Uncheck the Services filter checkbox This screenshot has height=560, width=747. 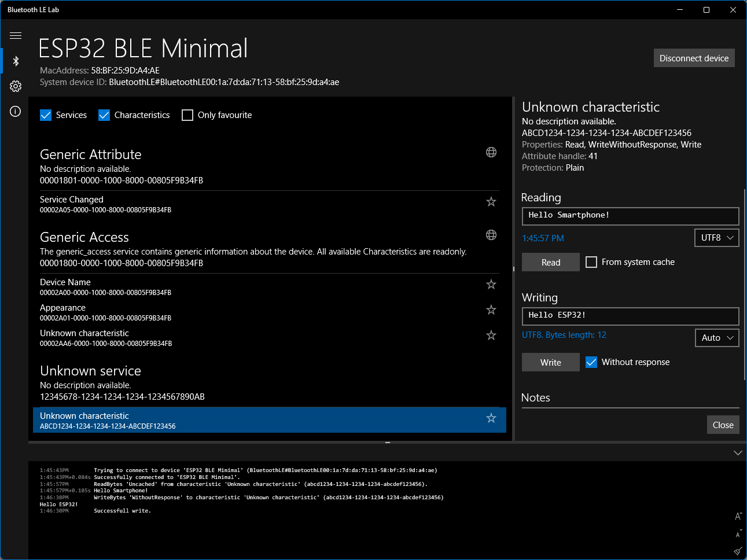[x=46, y=115]
